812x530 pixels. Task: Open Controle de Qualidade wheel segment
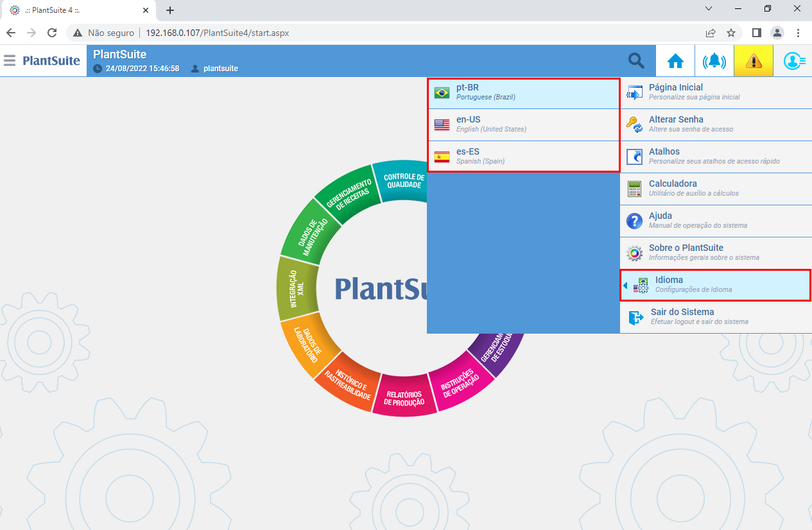pos(404,181)
